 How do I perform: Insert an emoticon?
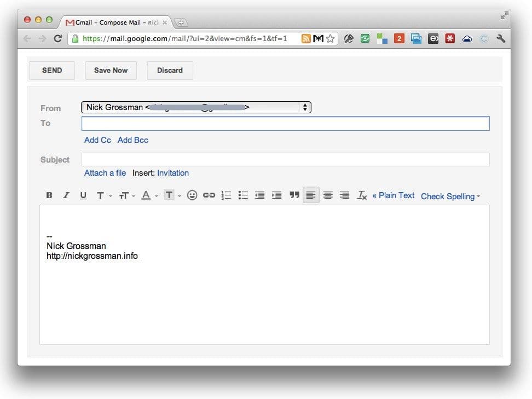pos(192,195)
